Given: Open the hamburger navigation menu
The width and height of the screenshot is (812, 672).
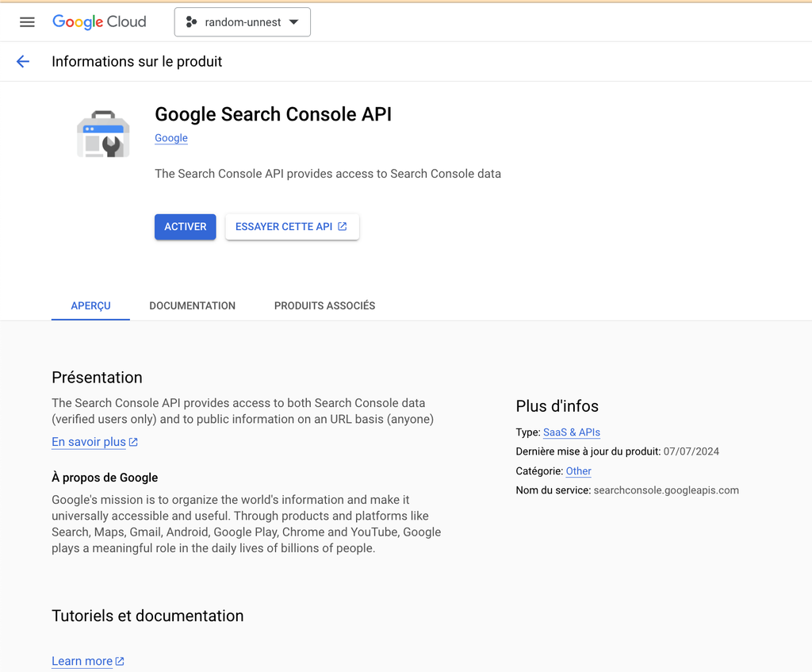Looking at the screenshot, I should (27, 21).
